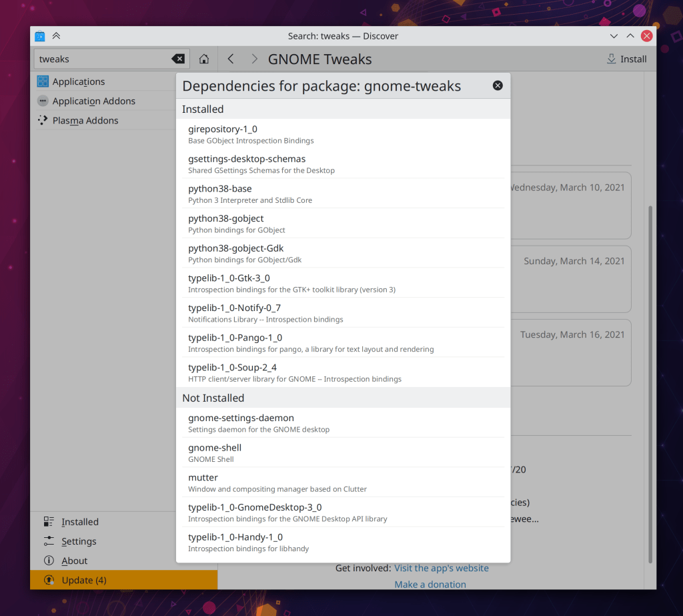Open Update (4) page

(83, 580)
